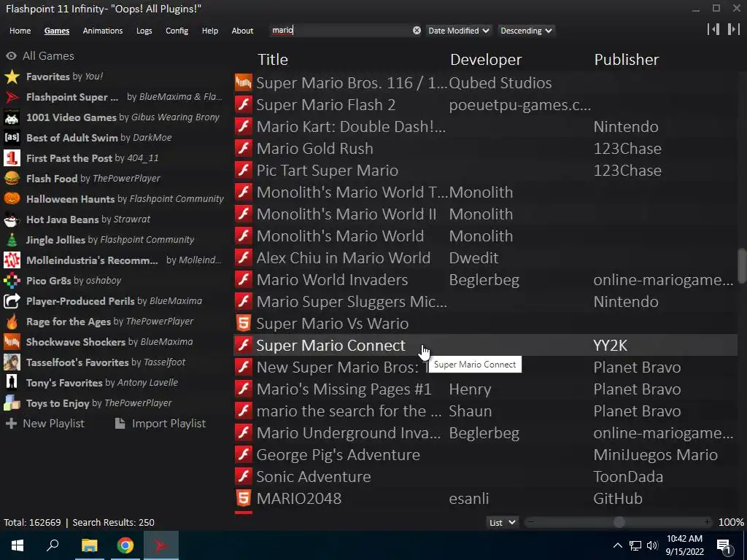The height and width of the screenshot is (560, 747).
Task: Open the Config tab
Action: [x=177, y=31]
